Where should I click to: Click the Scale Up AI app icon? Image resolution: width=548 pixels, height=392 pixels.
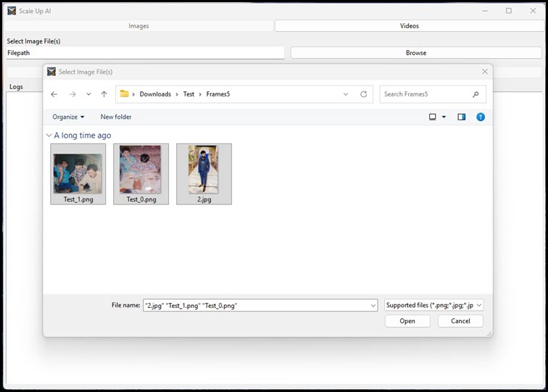click(x=12, y=11)
